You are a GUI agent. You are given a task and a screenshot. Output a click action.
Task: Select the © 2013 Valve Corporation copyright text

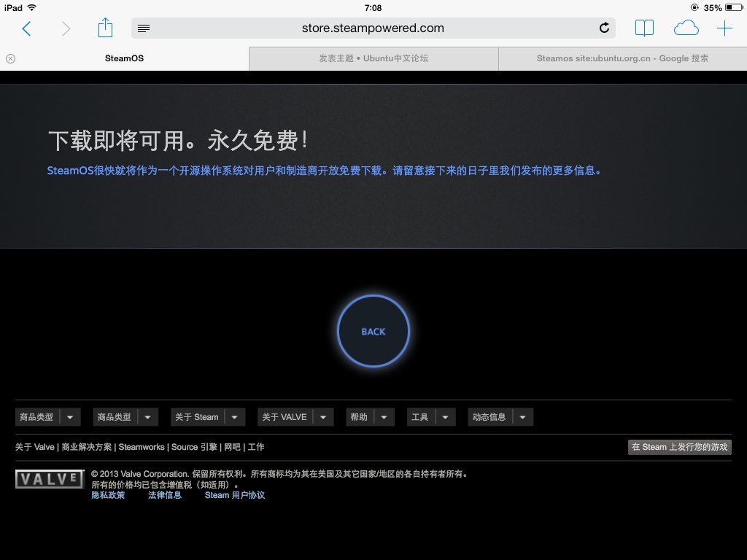pyautogui.click(x=280, y=474)
